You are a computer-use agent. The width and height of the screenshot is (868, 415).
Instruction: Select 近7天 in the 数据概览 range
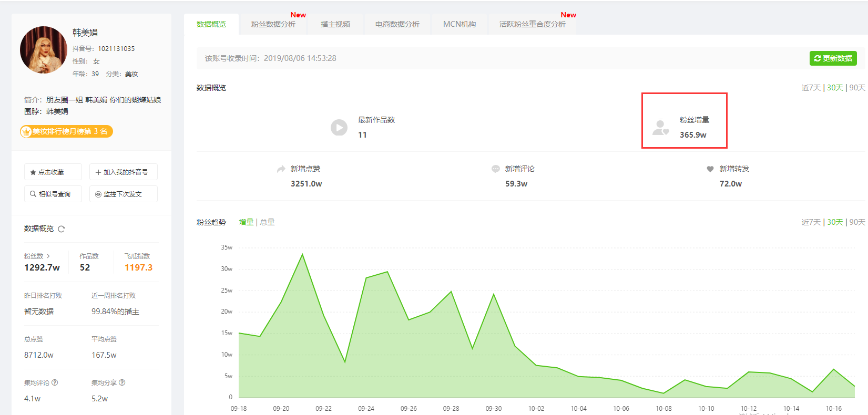click(x=811, y=88)
